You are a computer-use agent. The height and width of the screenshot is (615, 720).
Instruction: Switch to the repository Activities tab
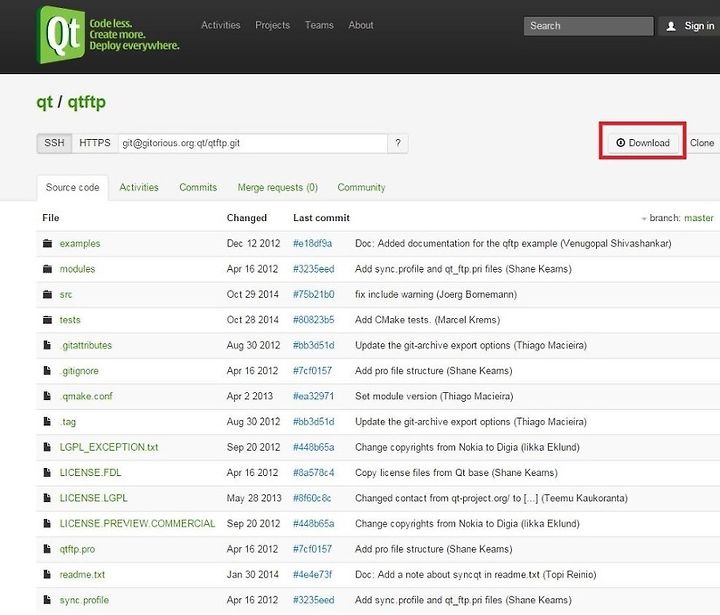[139, 187]
